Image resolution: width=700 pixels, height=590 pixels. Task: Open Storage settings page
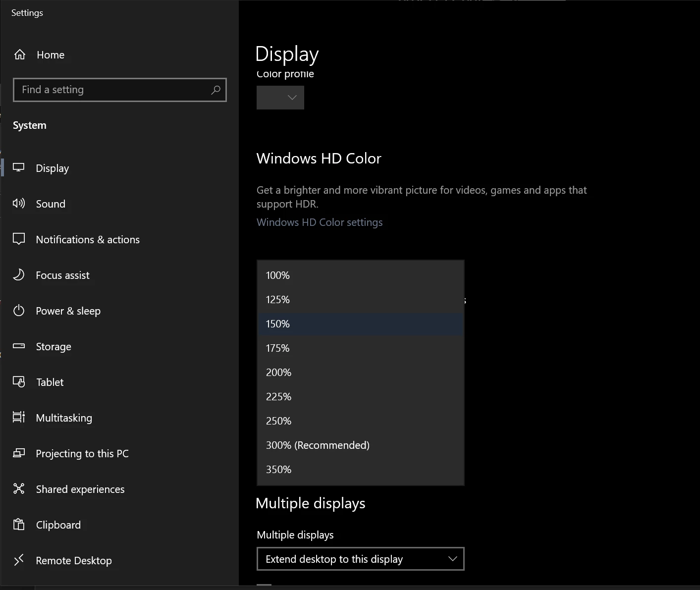119,346
